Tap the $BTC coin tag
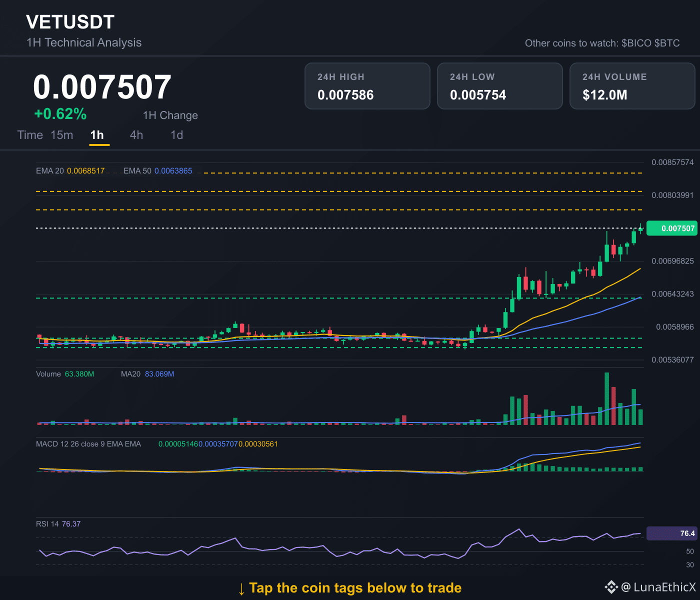This screenshot has width=700, height=600. coord(667,43)
